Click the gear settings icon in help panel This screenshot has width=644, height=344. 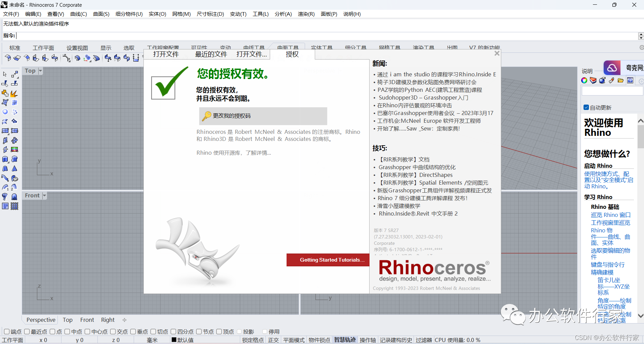click(x=641, y=81)
